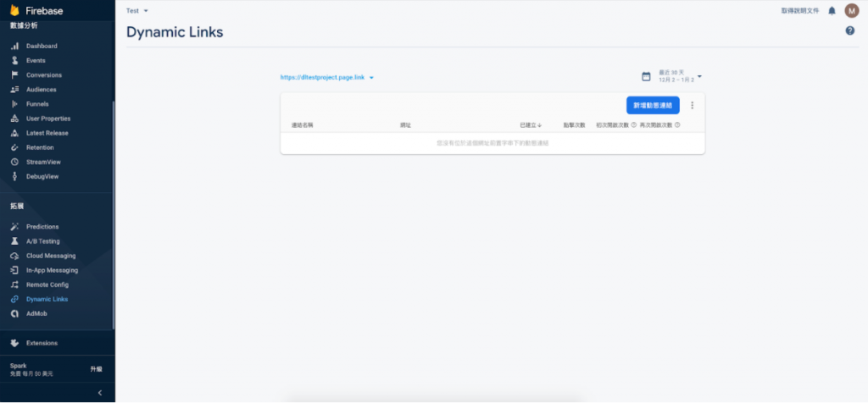Click info icon next to 初次開啟次數
Image resolution: width=868 pixels, height=403 pixels.
[x=634, y=125]
